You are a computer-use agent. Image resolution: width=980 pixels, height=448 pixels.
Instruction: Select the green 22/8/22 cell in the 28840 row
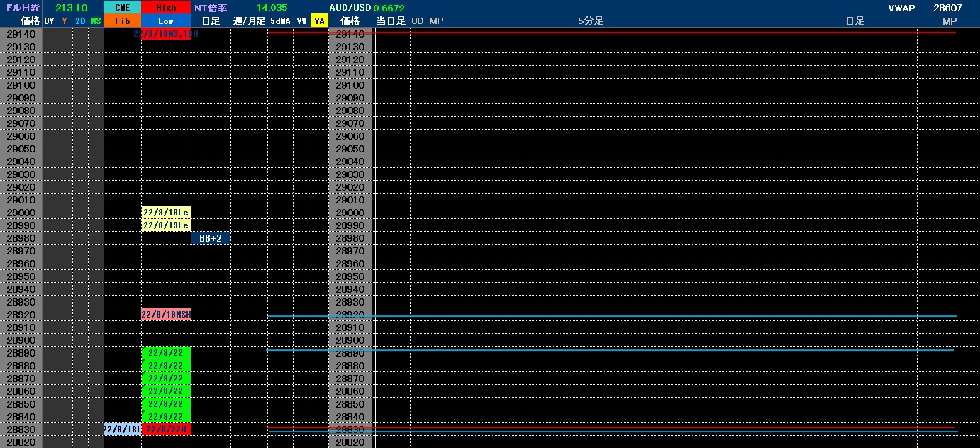[x=166, y=417]
